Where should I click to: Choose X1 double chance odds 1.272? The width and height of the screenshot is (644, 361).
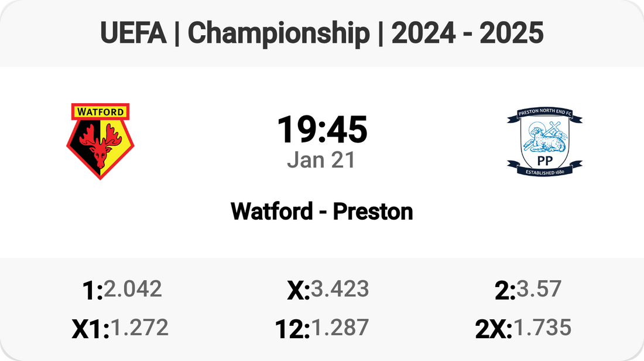pyautogui.click(x=139, y=328)
